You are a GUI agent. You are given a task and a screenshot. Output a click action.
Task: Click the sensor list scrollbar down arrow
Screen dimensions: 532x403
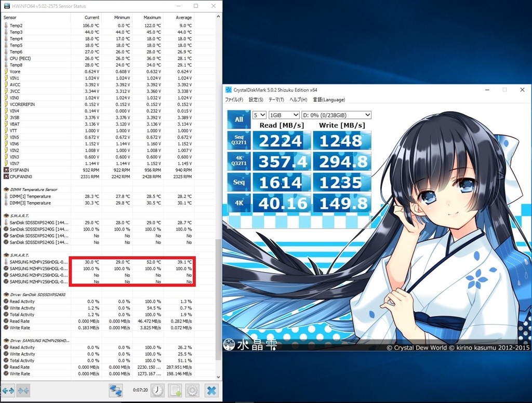pos(218,377)
